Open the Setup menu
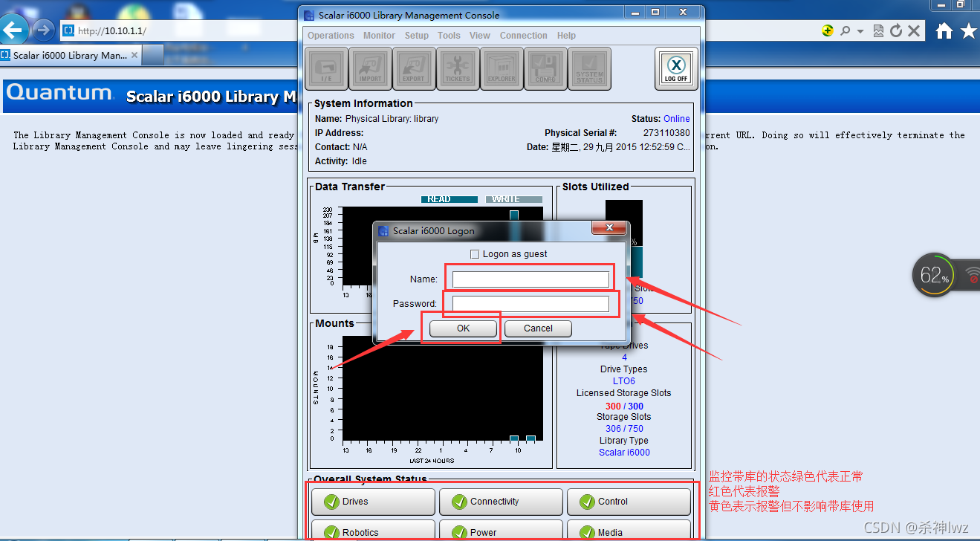Screen dimensions: 980x541 (x=417, y=36)
